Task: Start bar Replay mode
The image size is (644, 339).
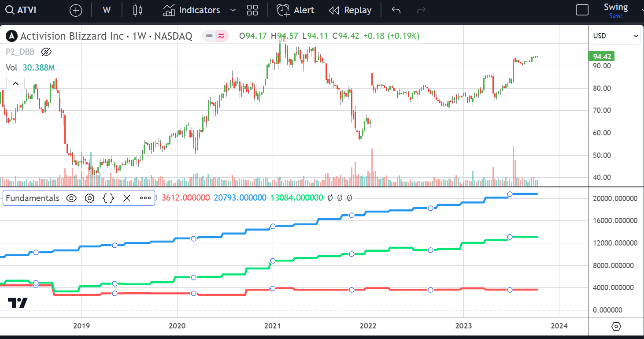Action: (351, 10)
